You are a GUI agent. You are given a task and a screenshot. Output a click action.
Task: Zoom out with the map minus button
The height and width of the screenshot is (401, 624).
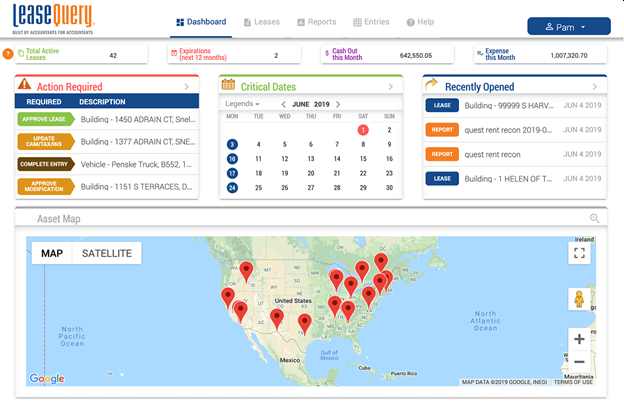click(579, 361)
